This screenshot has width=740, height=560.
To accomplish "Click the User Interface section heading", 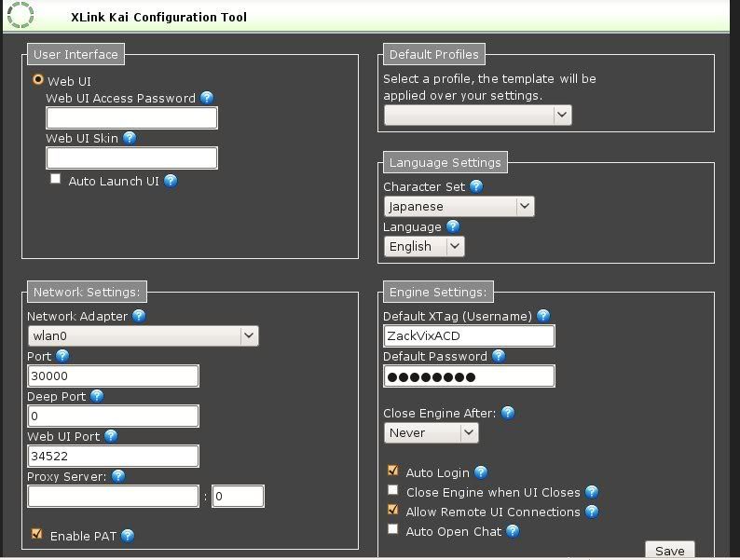I will (75, 54).
